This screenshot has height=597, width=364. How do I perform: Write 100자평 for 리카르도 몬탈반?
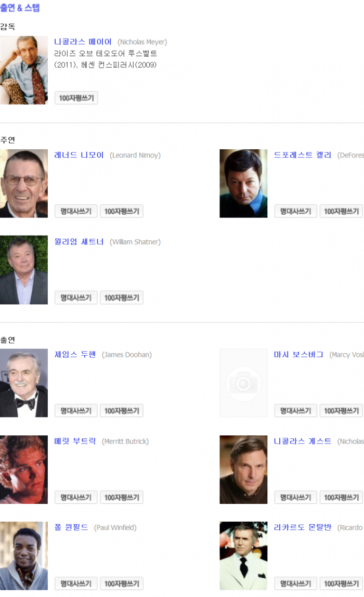(x=341, y=583)
